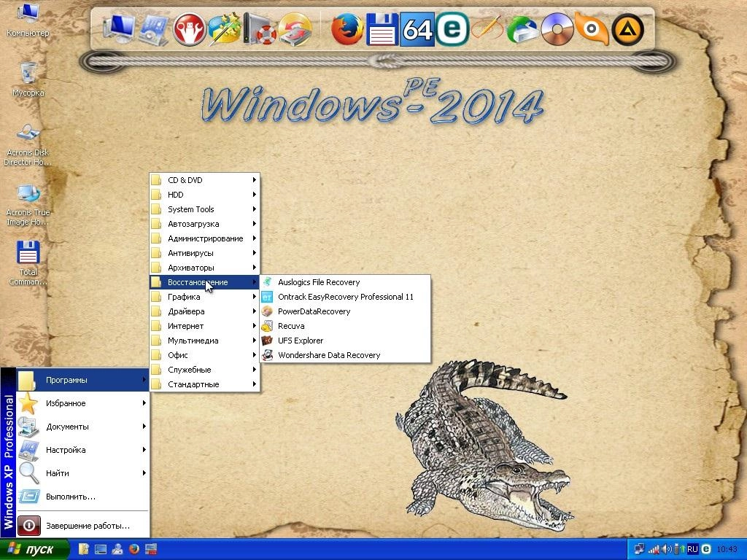Screen dimensions: 747x560
Task: Choose Завершение работы... to shut down
Action: point(82,526)
